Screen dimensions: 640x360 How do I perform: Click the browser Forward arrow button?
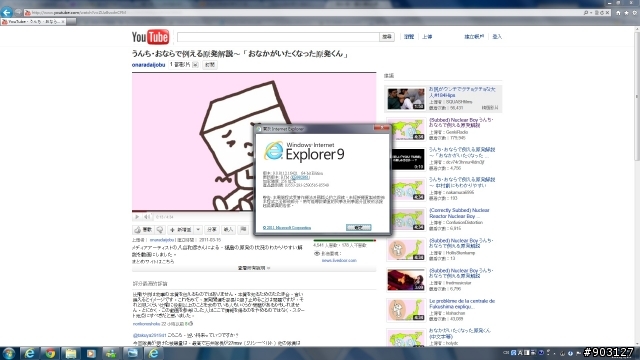click(x=18, y=12)
